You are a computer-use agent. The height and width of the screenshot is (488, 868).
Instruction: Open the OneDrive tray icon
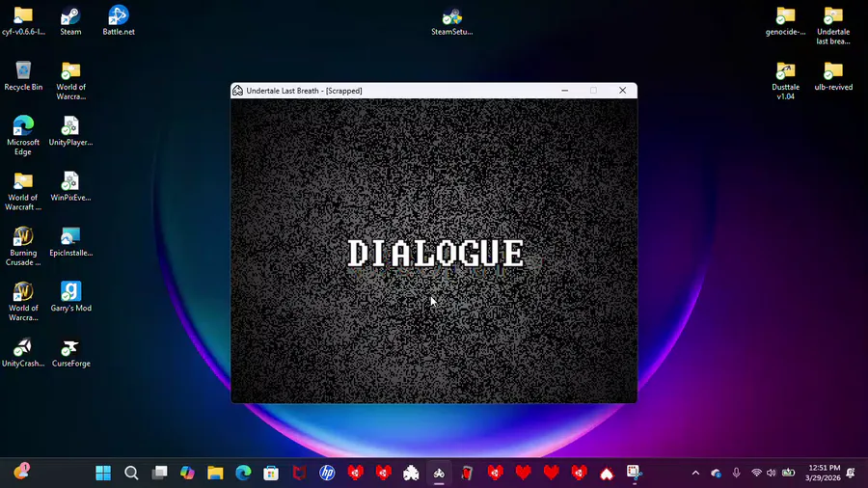(x=716, y=474)
